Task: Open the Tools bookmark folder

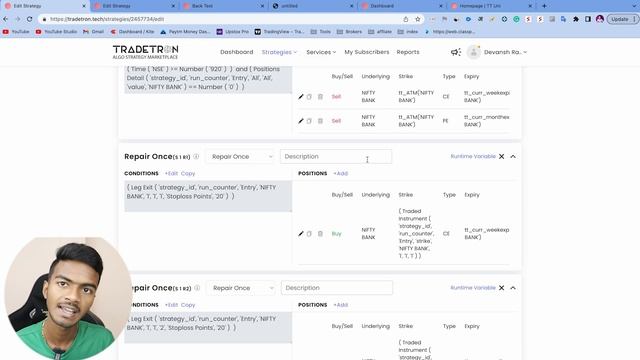Action: (x=321, y=31)
